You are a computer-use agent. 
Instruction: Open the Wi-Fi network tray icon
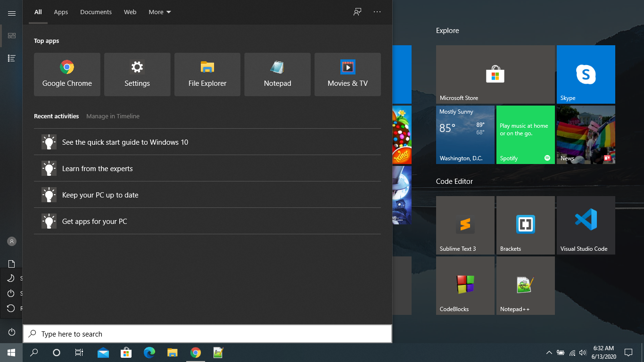572,353
